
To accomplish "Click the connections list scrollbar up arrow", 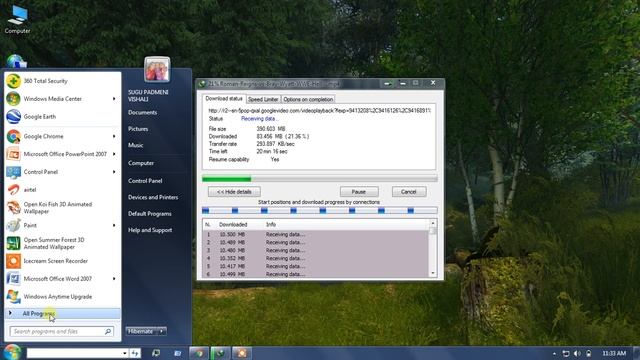I will tap(433, 223).
